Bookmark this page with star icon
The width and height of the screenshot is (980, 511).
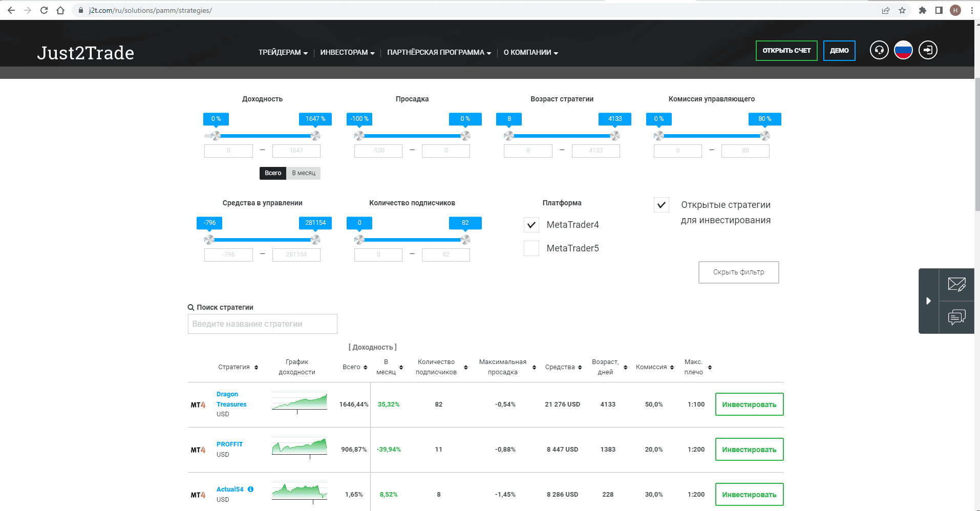(x=902, y=10)
